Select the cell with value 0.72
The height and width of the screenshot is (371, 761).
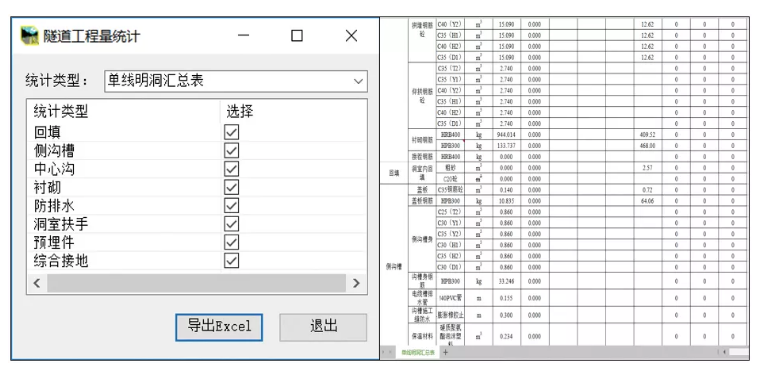click(x=647, y=190)
